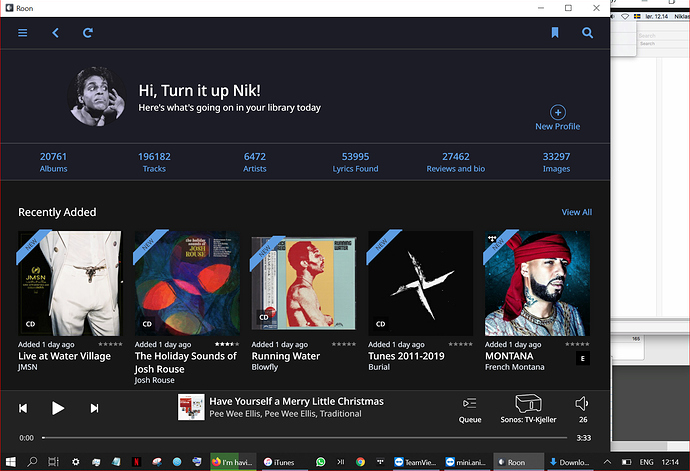Open the Settings gear in the taskbar
The image size is (690, 471).
[76, 462]
